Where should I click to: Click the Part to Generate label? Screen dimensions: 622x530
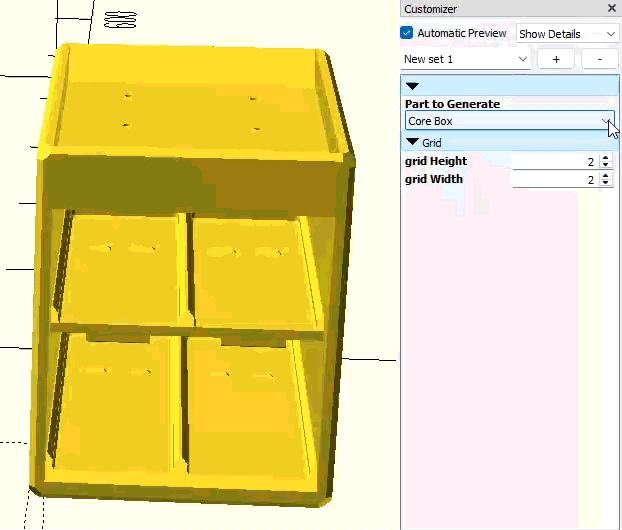452,104
